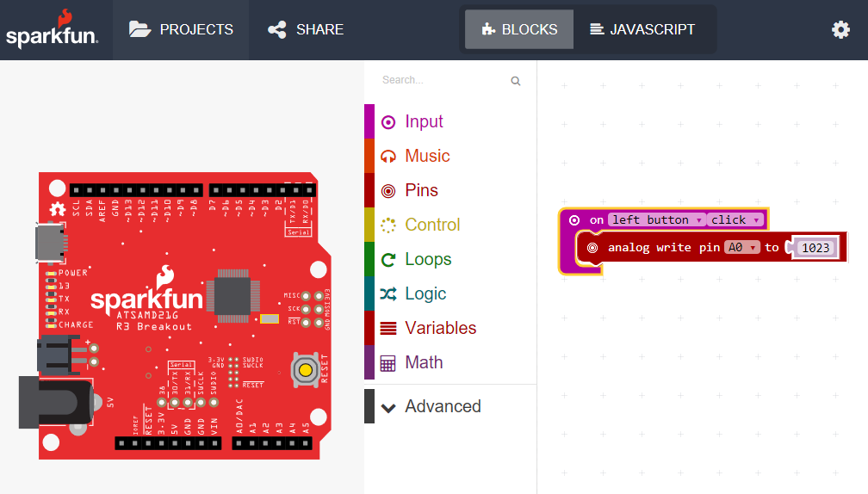Click the pin icon in analog write block
This screenshot has height=494, width=868.
pos(592,248)
